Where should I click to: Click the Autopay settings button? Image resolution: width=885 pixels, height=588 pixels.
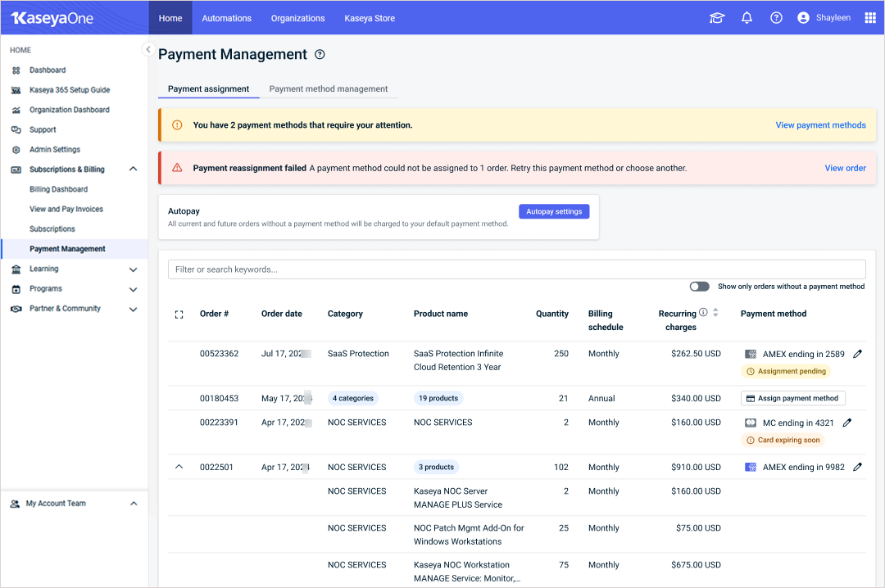[x=554, y=211]
